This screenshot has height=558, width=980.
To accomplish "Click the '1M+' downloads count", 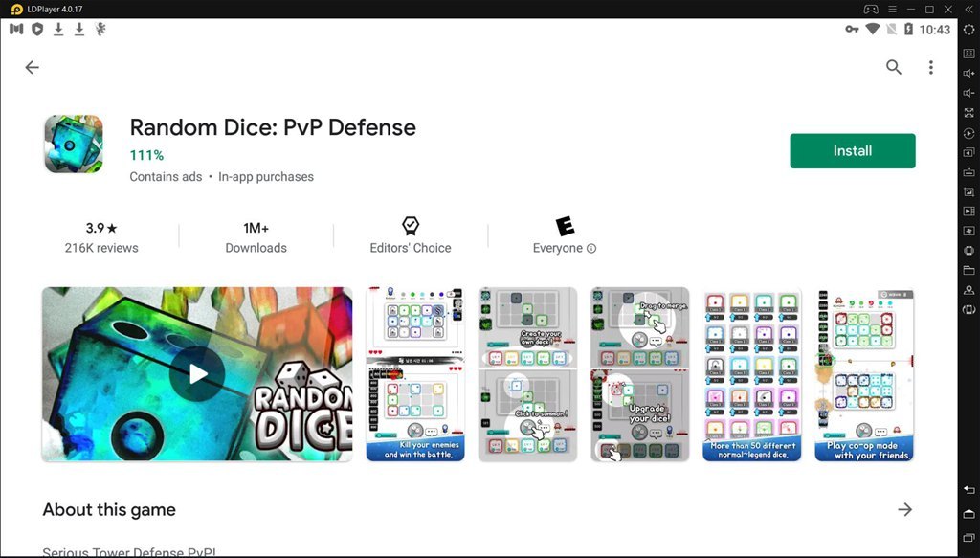I will pyautogui.click(x=256, y=228).
